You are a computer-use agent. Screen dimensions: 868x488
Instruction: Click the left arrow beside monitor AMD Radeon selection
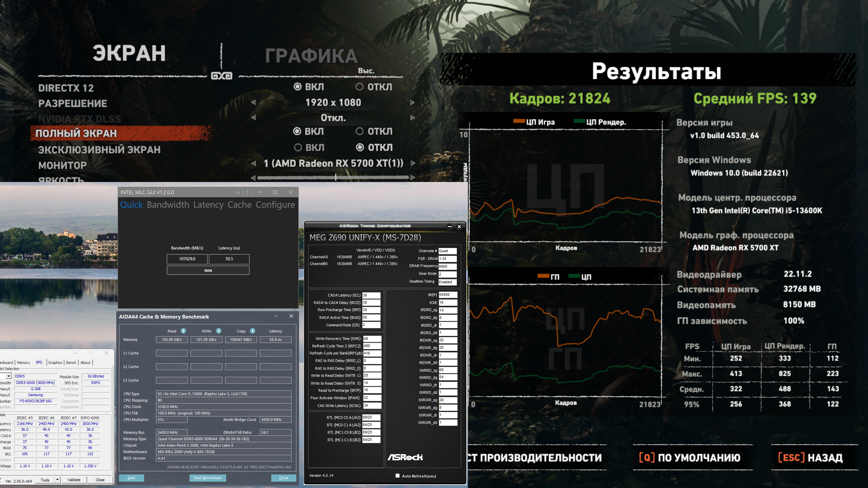(253, 163)
